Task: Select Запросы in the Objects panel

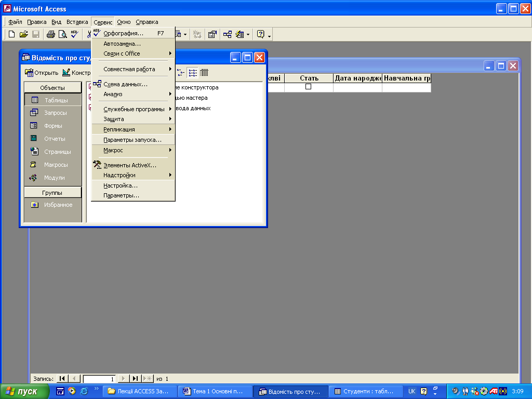Action: click(53, 113)
